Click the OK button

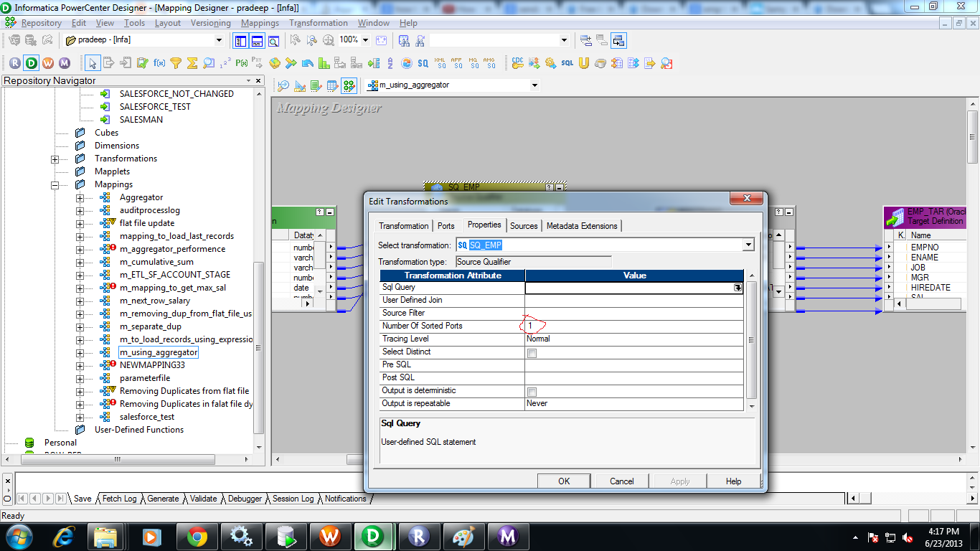pyautogui.click(x=564, y=481)
